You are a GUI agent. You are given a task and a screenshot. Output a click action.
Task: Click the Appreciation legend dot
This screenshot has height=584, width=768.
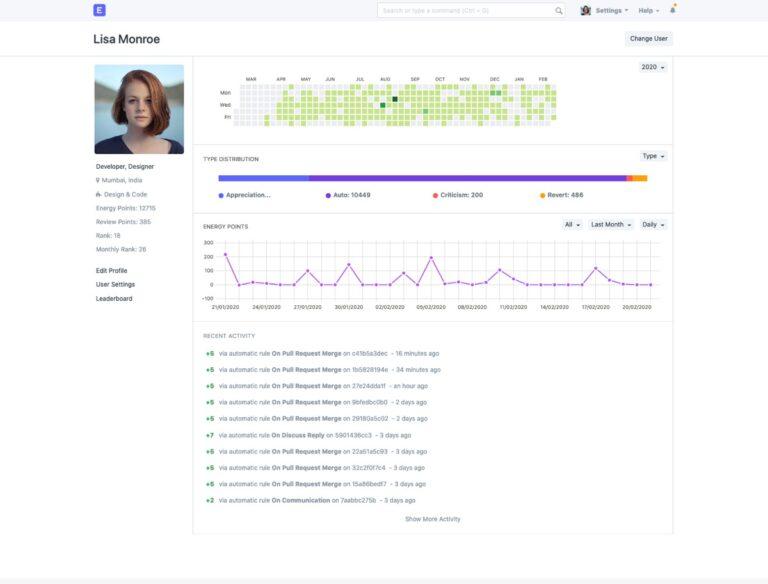[221, 195]
